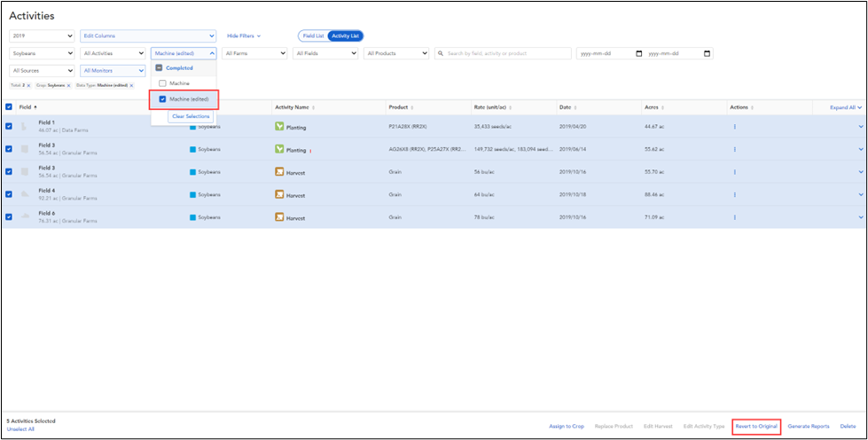Check the Machine option checkbox
This screenshot has height=440, width=868.
coord(162,83)
